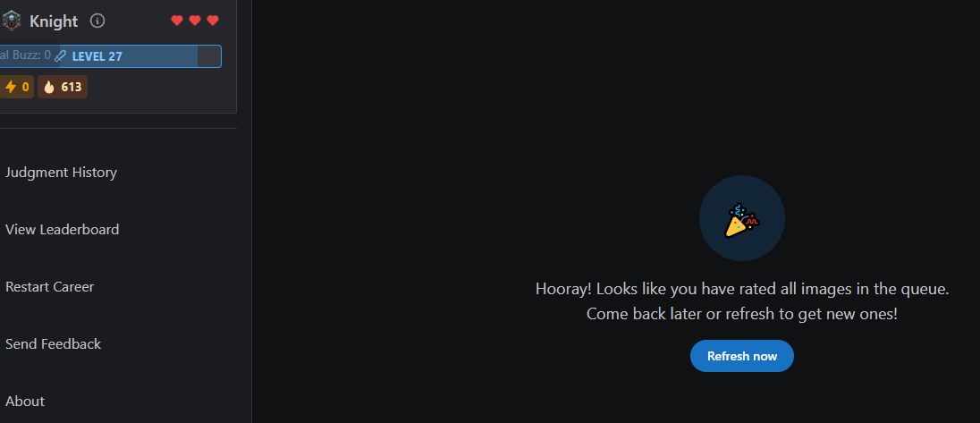
Task: Open Send Feedback
Action: pos(53,343)
